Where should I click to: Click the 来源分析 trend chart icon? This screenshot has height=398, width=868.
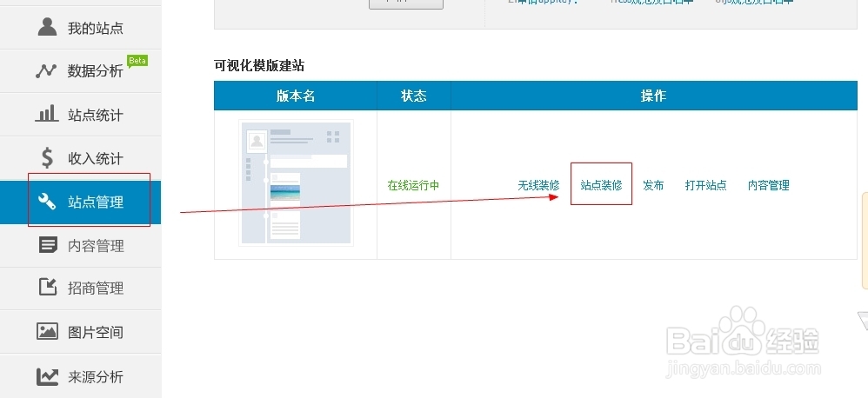pyautogui.click(x=47, y=376)
